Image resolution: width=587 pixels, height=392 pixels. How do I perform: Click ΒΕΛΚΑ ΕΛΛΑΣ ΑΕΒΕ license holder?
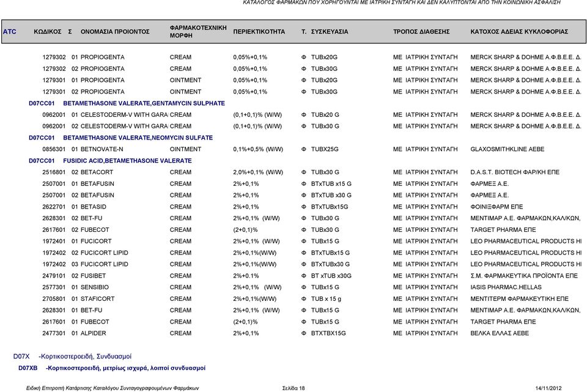coord(500,333)
